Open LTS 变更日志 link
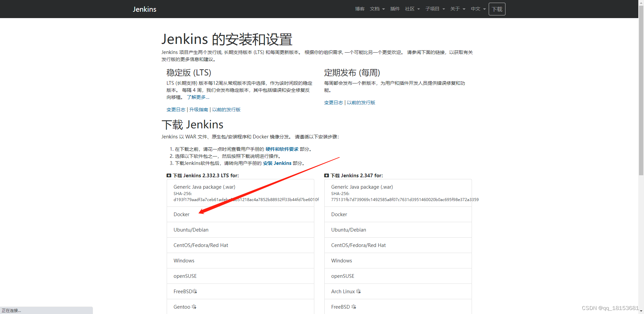 176,110
